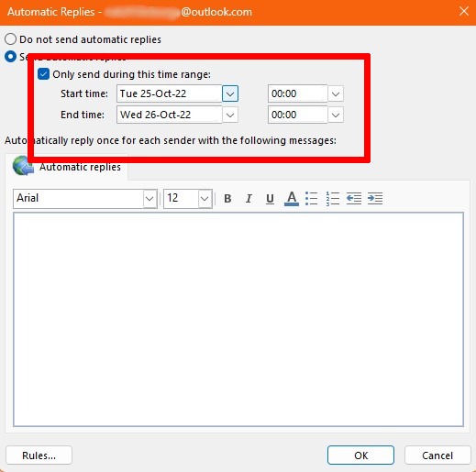This screenshot has width=476, height=472.
Task: Open the Arial font name dropdown
Action: pyautogui.click(x=149, y=199)
